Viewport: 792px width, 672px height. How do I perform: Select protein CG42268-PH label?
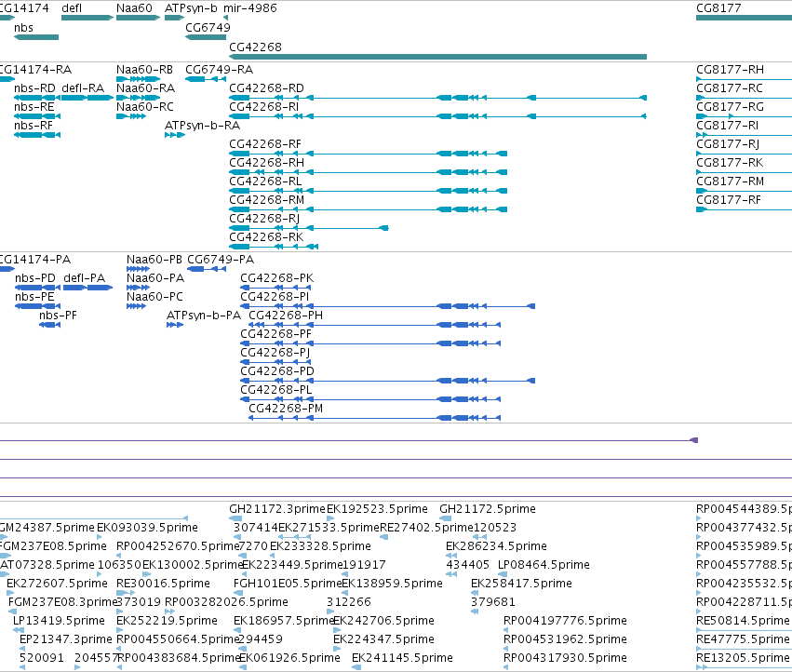[286, 316]
